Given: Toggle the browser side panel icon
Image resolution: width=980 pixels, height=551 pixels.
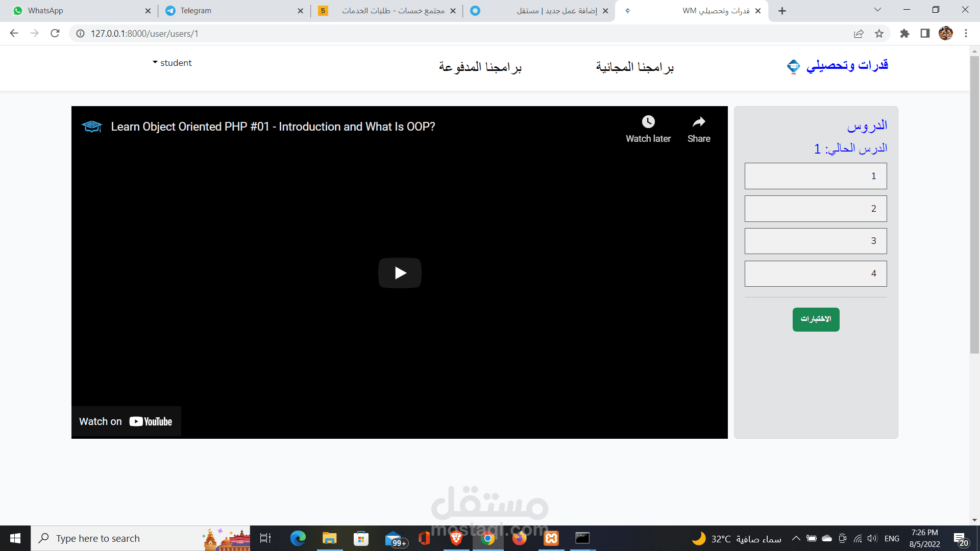Looking at the screenshot, I should click(x=925, y=34).
